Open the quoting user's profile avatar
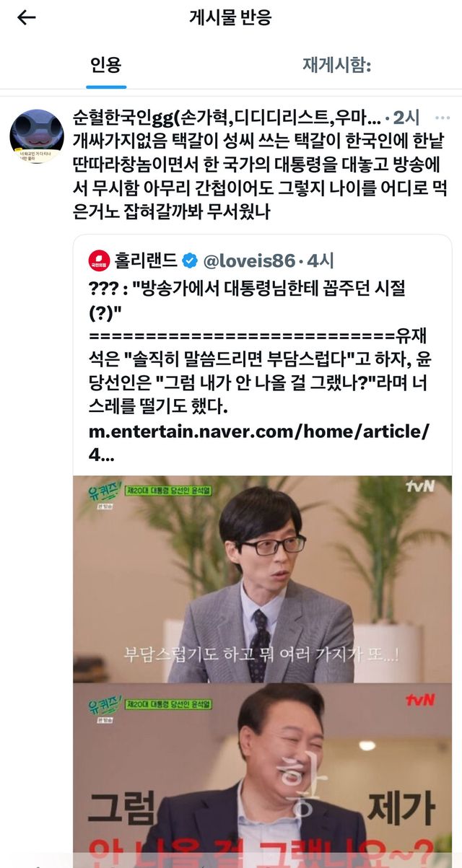The height and width of the screenshot is (868, 462). pyautogui.click(x=36, y=137)
